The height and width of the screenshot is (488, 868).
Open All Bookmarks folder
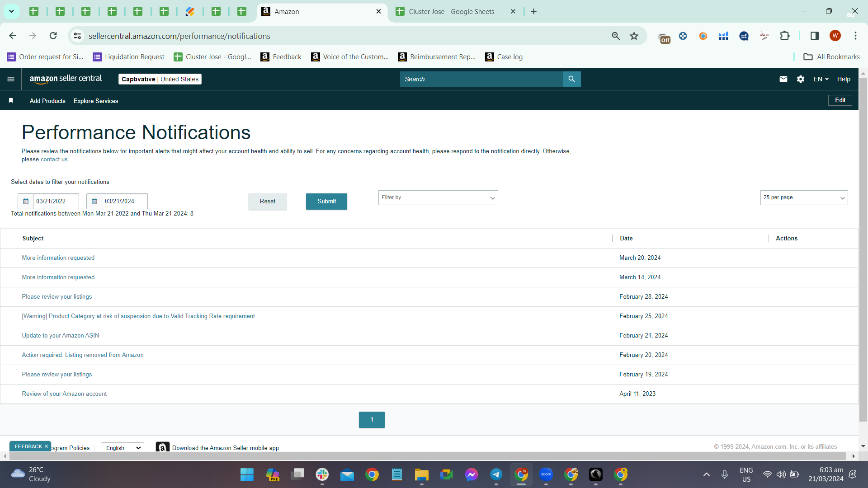[x=832, y=57]
